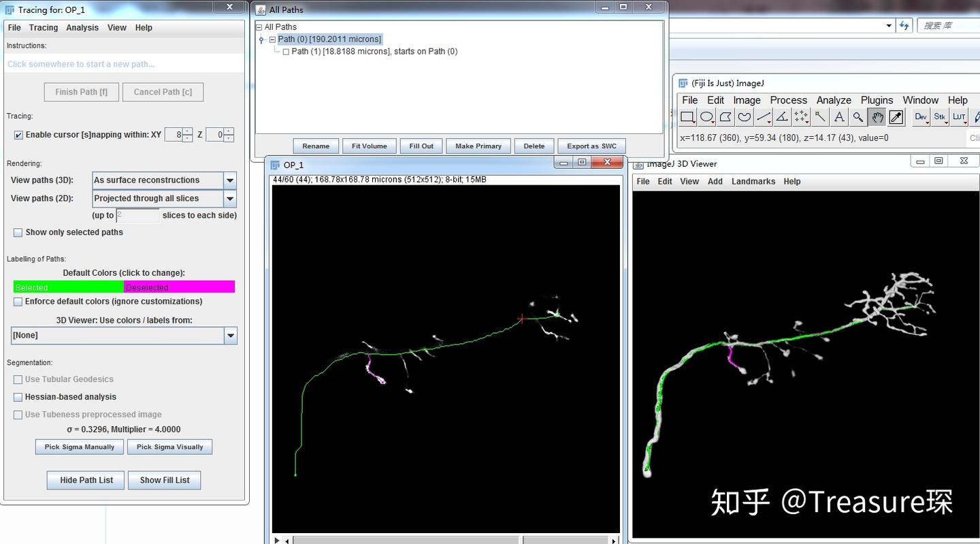Open the LUT menu in ImageJ toolbar
The height and width of the screenshot is (544, 980).
(x=960, y=116)
